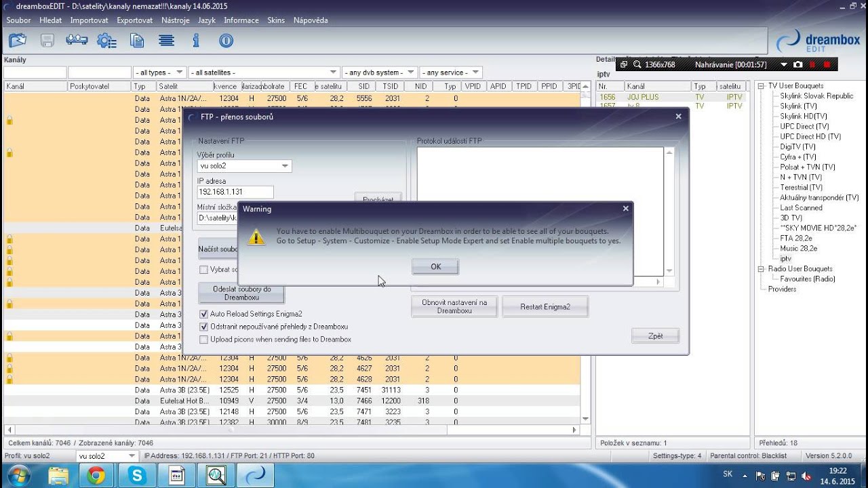Viewport: 868px width, 488px height.
Task: Open the recorder dropdown arrow
Action: [x=784, y=64]
